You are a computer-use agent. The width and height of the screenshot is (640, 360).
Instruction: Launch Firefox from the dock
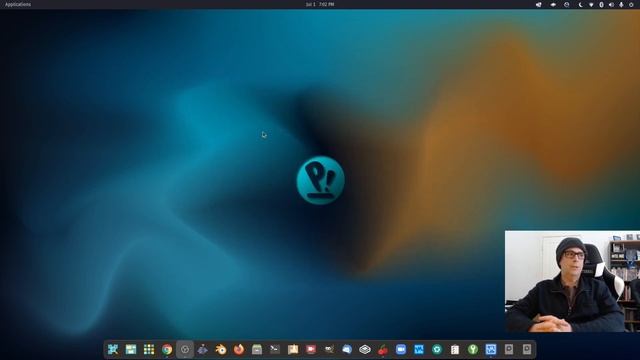click(239, 349)
